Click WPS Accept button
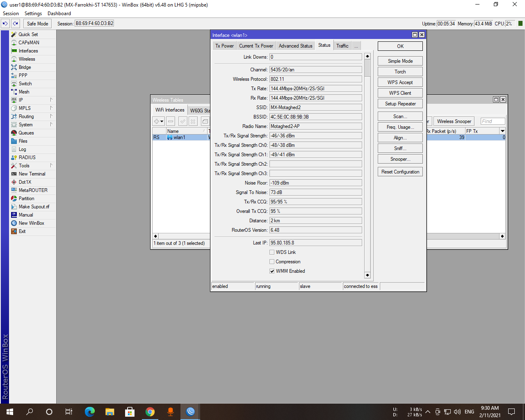The height and width of the screenshot is (420, 525). pos(400,82)
